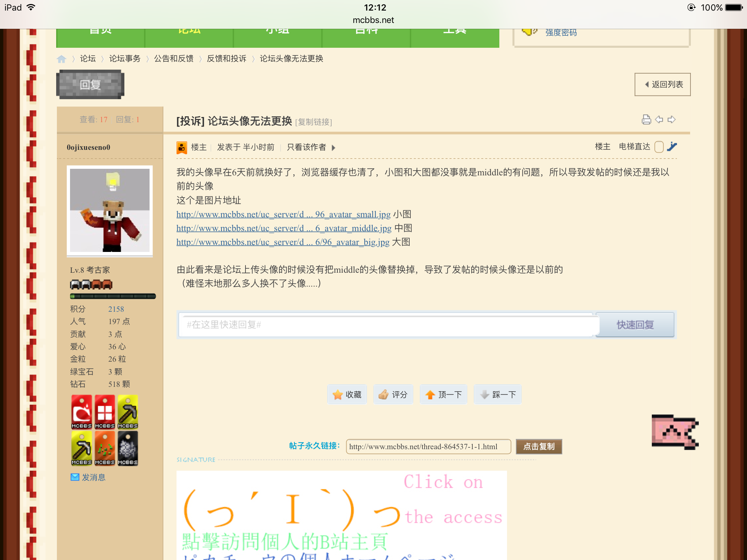Click the print thread icon

[x=646, y=120]
